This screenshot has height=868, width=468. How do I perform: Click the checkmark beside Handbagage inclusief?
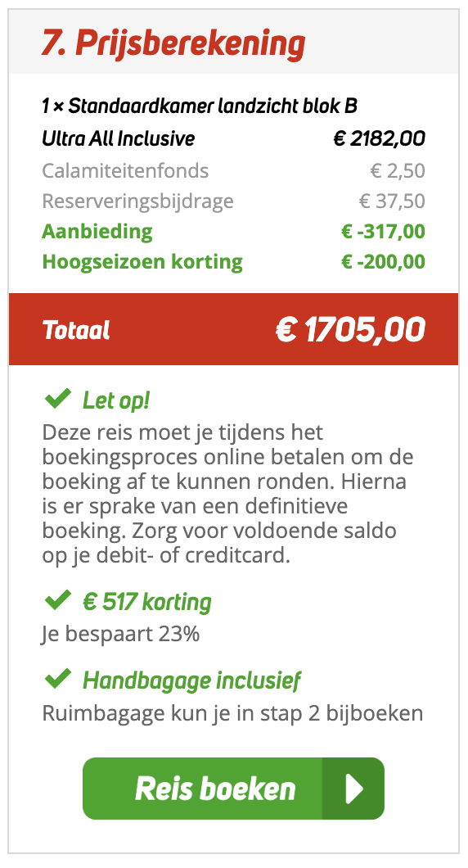[x=57, y=678]
